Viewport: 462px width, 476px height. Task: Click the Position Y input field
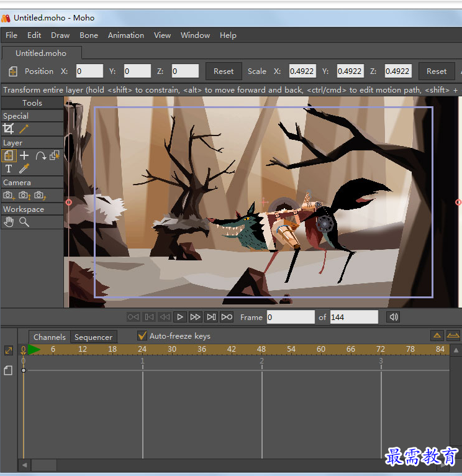(x=137, y=71)
